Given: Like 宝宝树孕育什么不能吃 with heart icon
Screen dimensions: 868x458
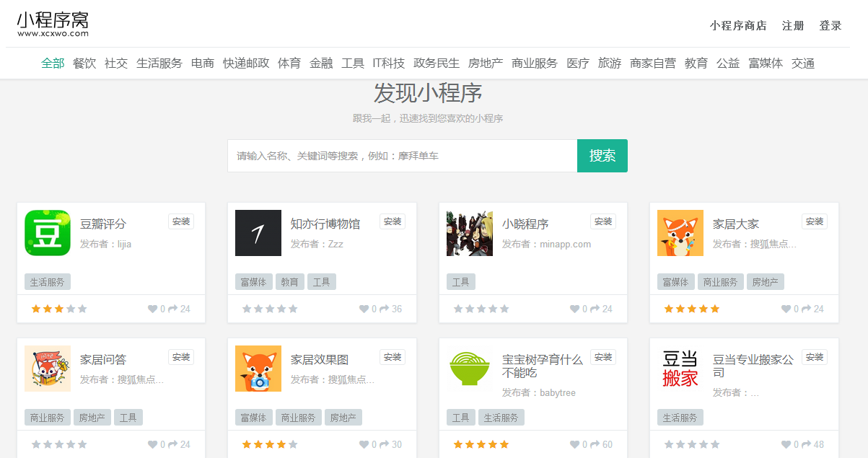Looking at the screenshot, I should point(574,444).
